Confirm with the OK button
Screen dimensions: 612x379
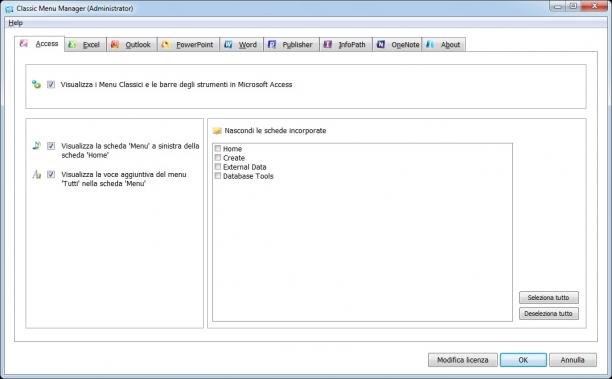[523, 360]
